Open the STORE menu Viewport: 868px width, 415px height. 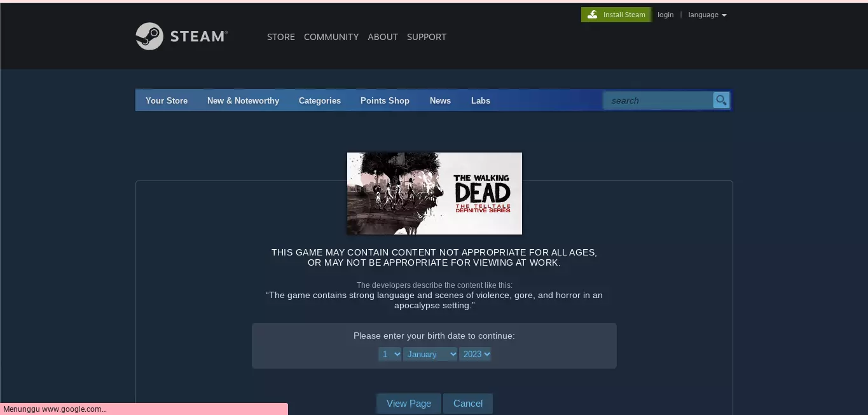click(280, 37)
